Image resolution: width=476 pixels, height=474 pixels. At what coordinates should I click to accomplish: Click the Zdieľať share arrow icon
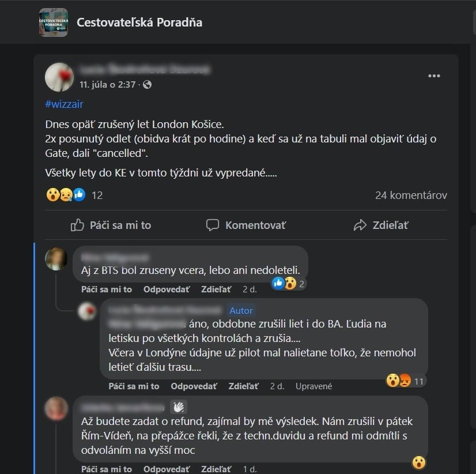coord(361,225)
